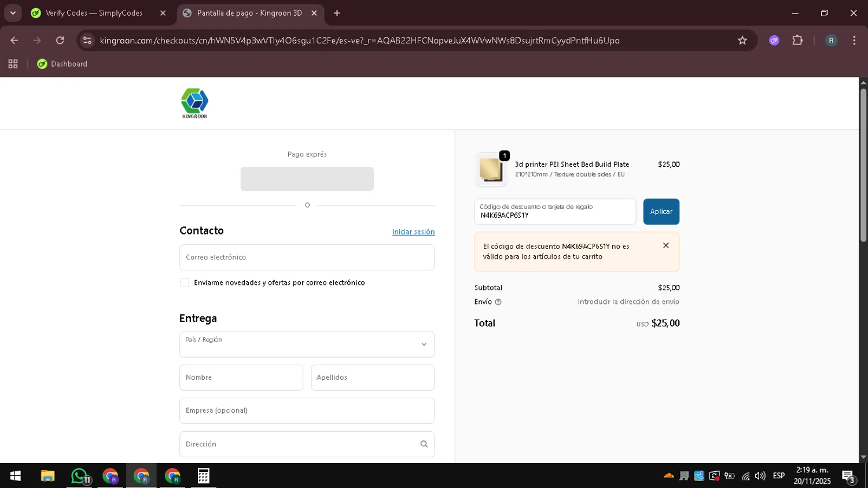
Task: Focus the Empresa (opcional) field
Action: tap(307, 410)
